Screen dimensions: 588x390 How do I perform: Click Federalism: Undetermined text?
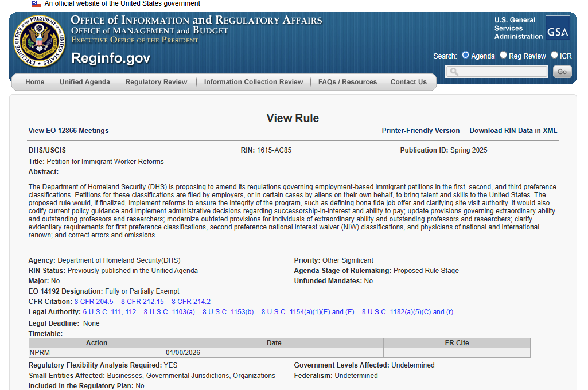[336, 376]
